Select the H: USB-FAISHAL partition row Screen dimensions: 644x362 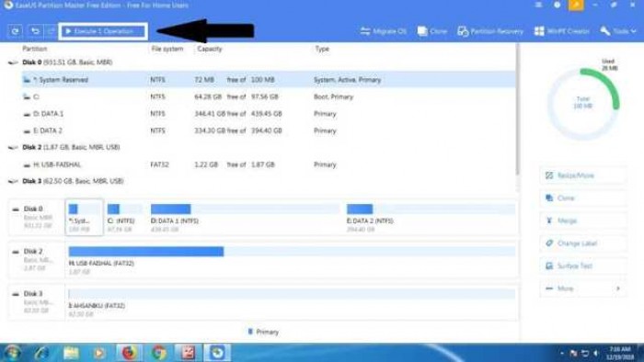pos(269,164)
